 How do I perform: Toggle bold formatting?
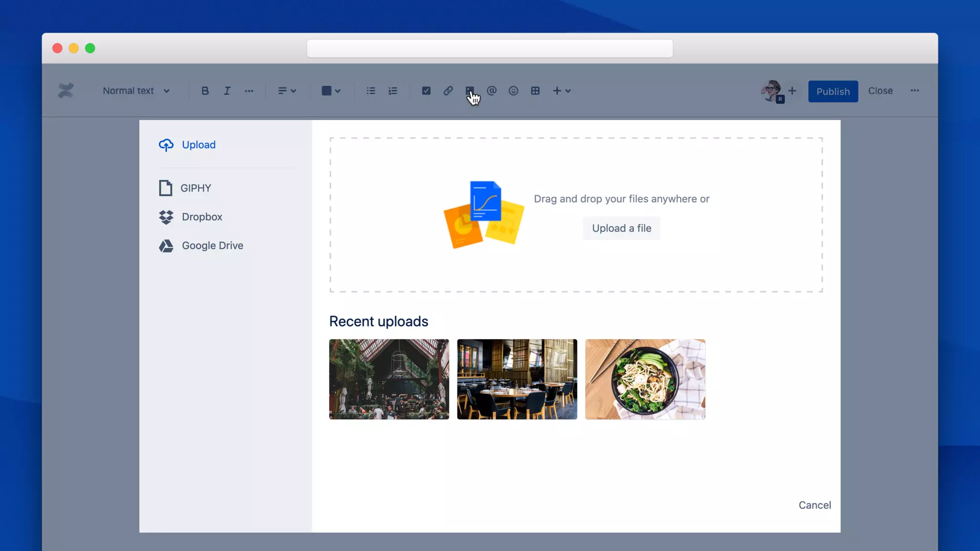click(205, 91)
